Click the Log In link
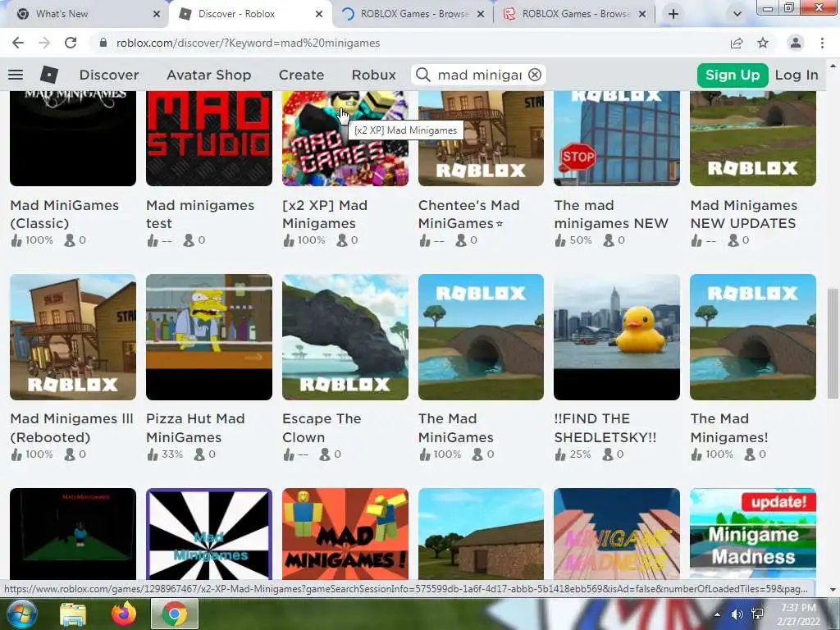This screenshot has width=840, height=630. coord(796,75)
